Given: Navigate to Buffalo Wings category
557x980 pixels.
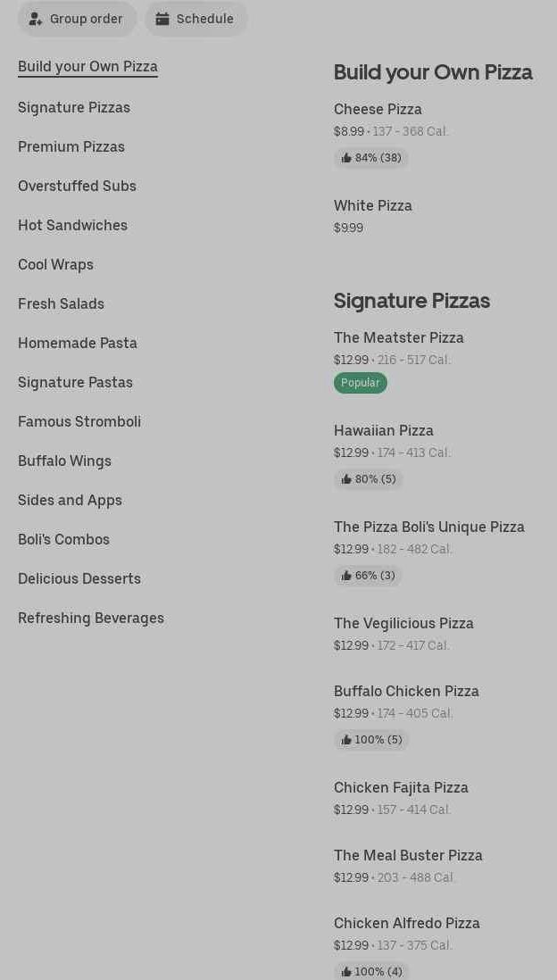Looking at the screenshot, I should click(x=64, y=461).
